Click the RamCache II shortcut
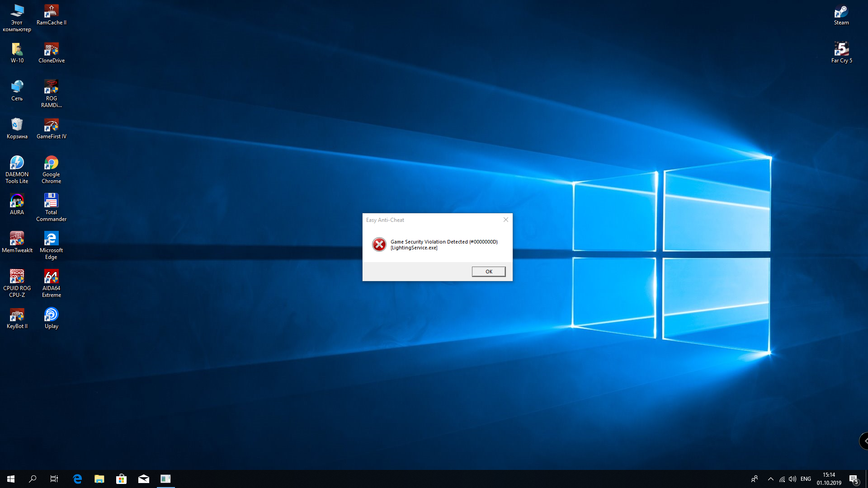 [x=51, y=14]
